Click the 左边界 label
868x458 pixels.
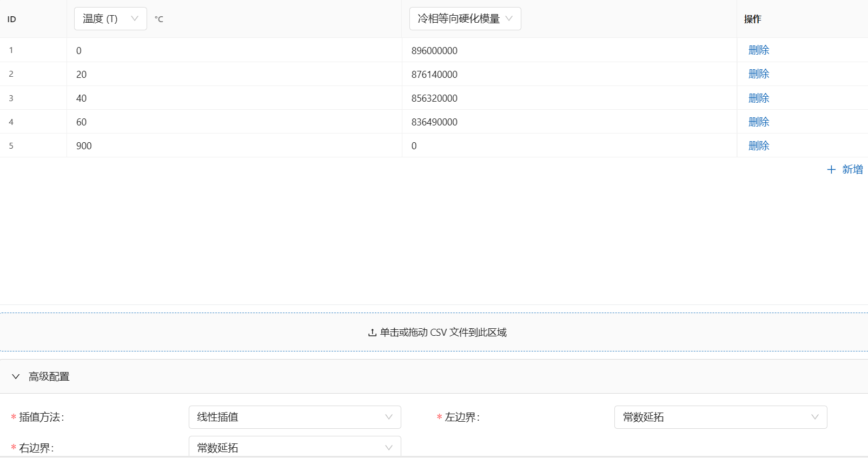462,417
